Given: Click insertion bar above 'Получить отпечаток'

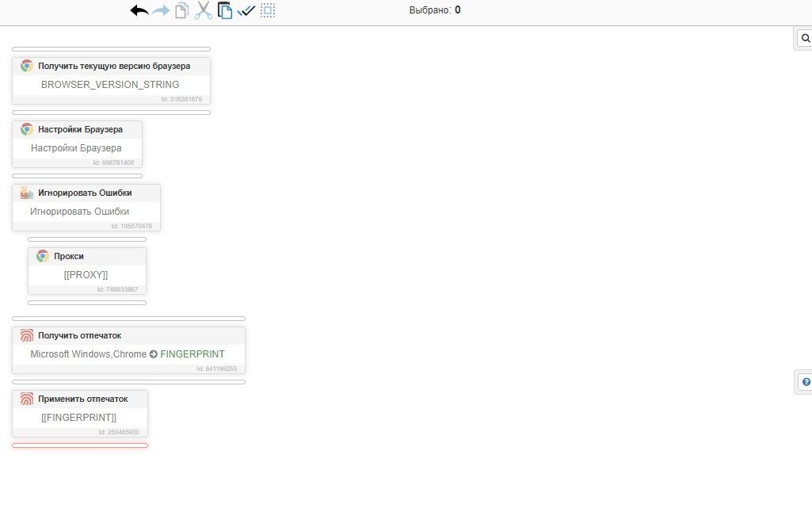Looking at the screenshot, I should click(128, 319).
